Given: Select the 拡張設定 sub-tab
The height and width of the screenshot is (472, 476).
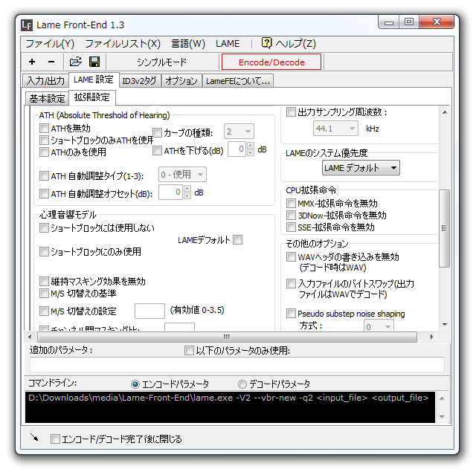Looking at the screenshot, I should pyautogui.click(x=92, y=97).
